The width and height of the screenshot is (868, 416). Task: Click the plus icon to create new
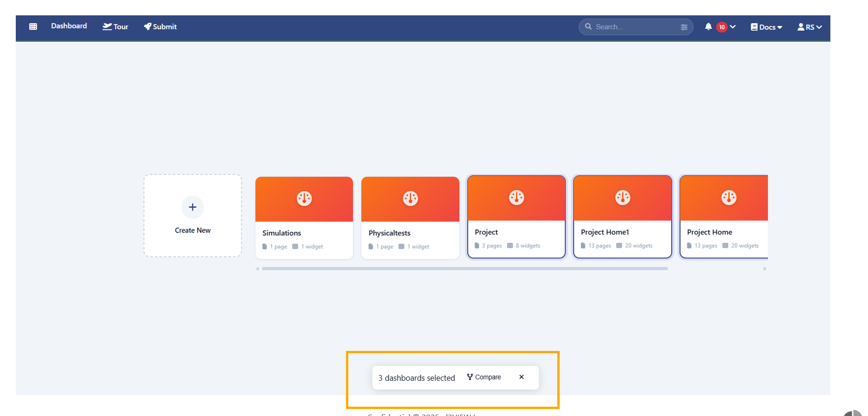click(x=192, y=207)
